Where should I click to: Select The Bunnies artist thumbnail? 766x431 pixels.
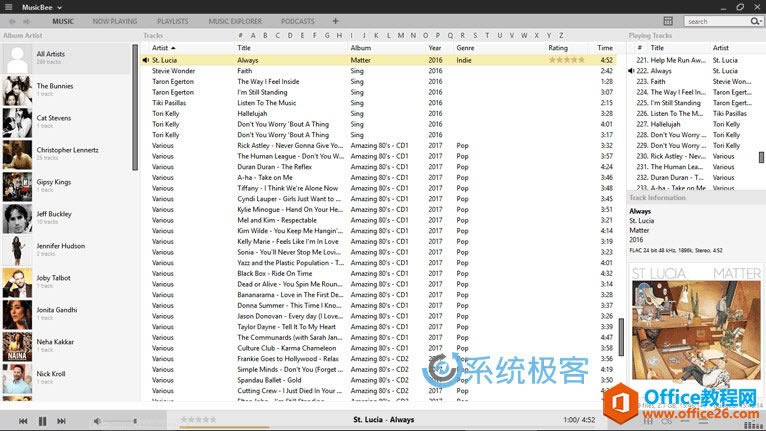[x=17, y=90]
